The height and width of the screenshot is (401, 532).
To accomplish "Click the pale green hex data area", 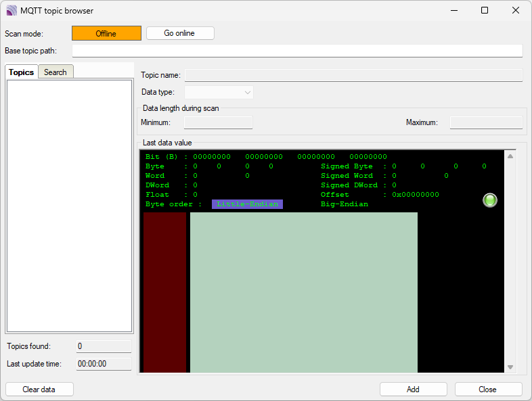I will (304, 292).
